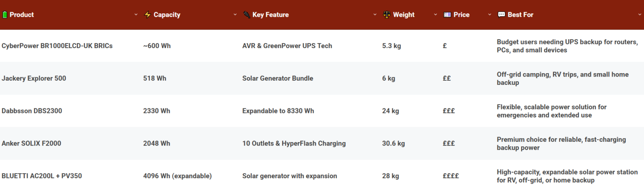Click the Key Feature column header label
This screenshot has height=192, width=644.
[270, 15]
